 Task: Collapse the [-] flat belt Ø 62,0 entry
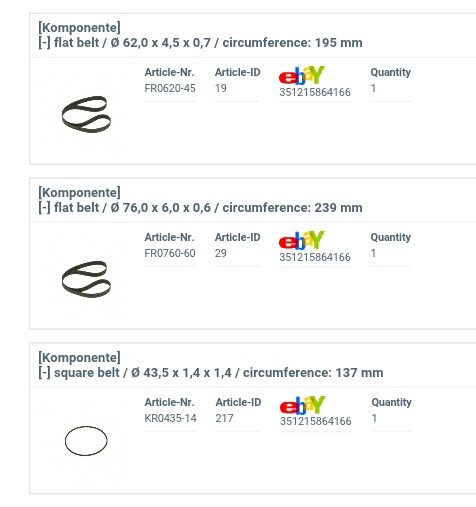[x=44, y=43]
